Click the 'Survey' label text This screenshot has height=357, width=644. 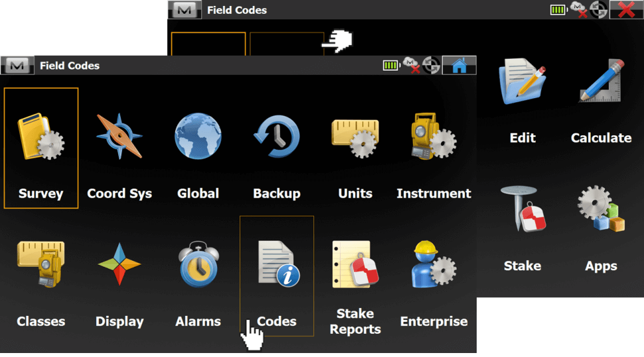pyautogui.click(x=40, y=194)
